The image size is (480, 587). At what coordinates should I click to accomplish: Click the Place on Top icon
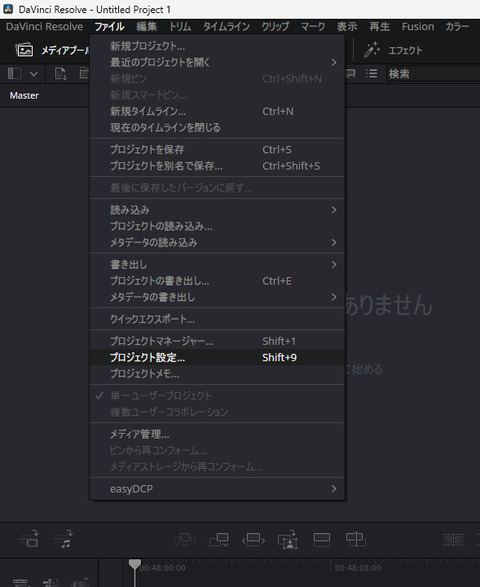pos(322,539)
